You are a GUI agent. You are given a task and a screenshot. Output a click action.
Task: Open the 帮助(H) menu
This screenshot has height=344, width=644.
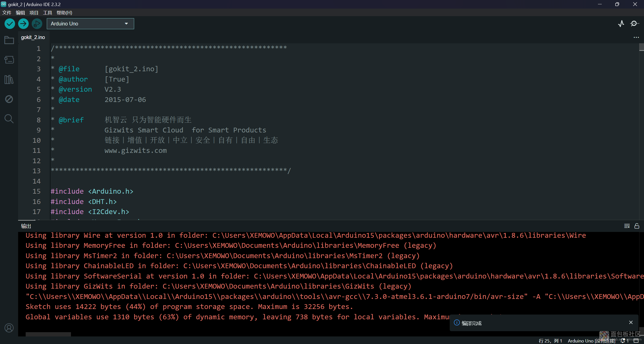[x=64, y=13]
